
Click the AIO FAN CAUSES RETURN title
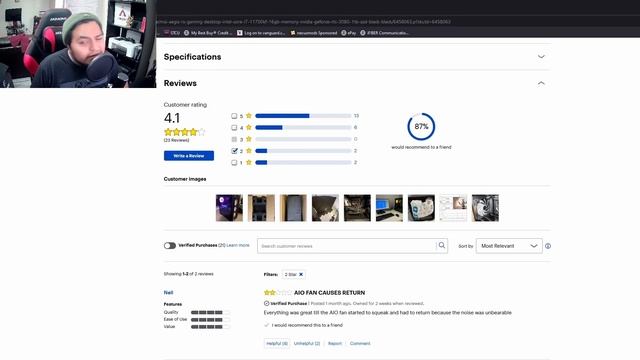329,293
